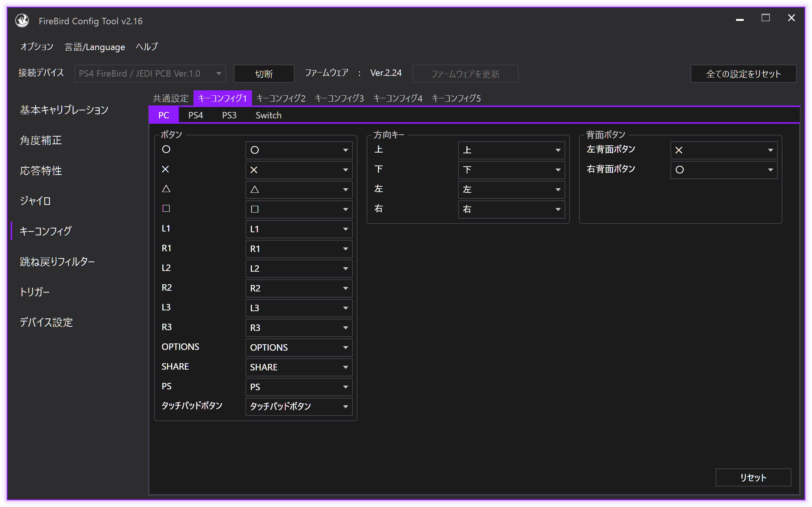Open the 左背面ボタン mapping dropdown

[724, 150]
